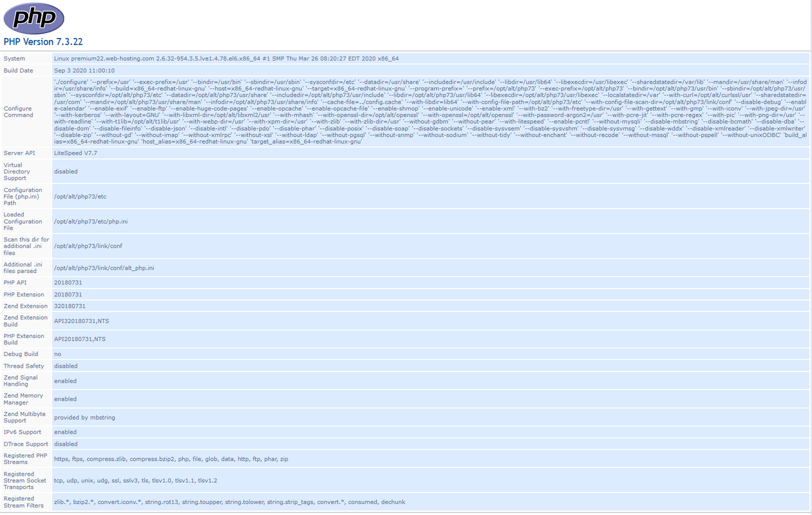Click the PHP Extension Build label
Image resolution: width=812 pixels, height=515 pixels.
point(24,339)
